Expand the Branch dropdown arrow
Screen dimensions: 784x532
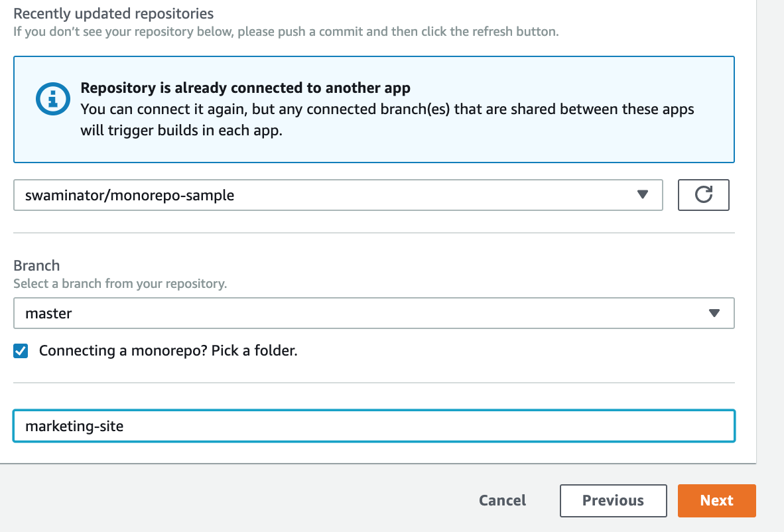(x=714, y=313)
